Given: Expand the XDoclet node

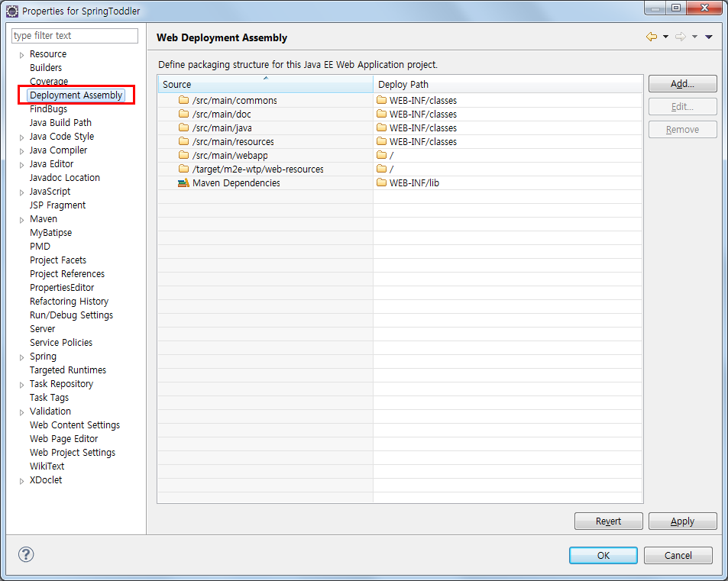Looking at the screenshot, I should coord(21,481).
